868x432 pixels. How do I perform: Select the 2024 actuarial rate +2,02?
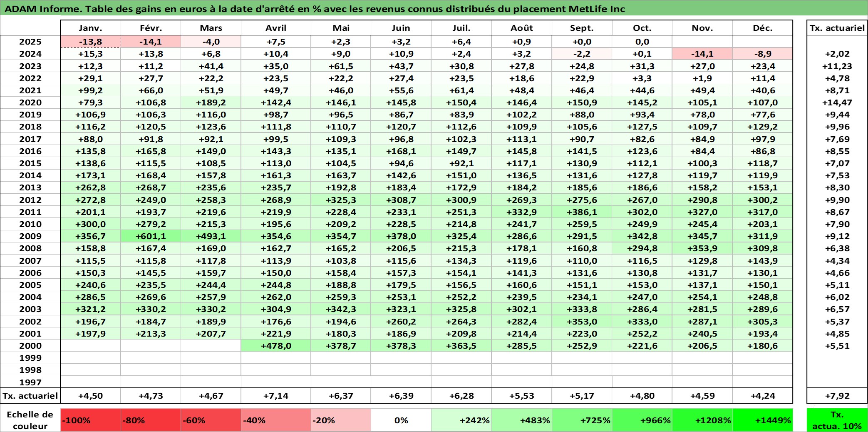837,54
